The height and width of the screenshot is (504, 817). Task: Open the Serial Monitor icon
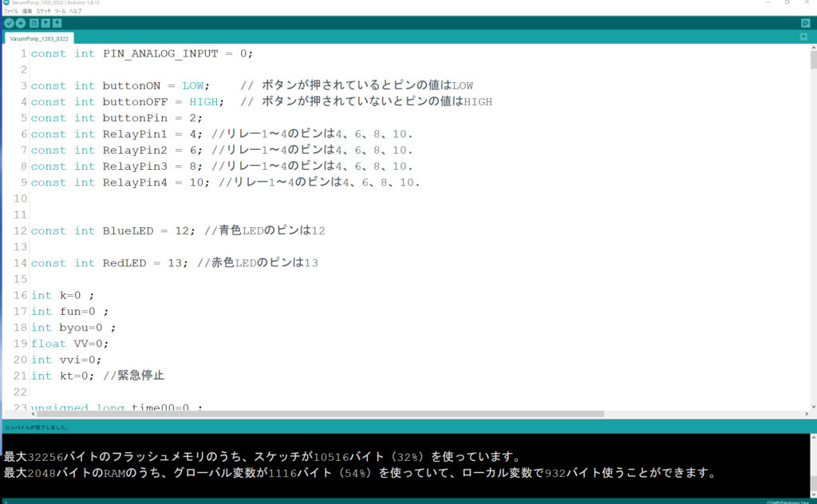[x=805, y=23]
